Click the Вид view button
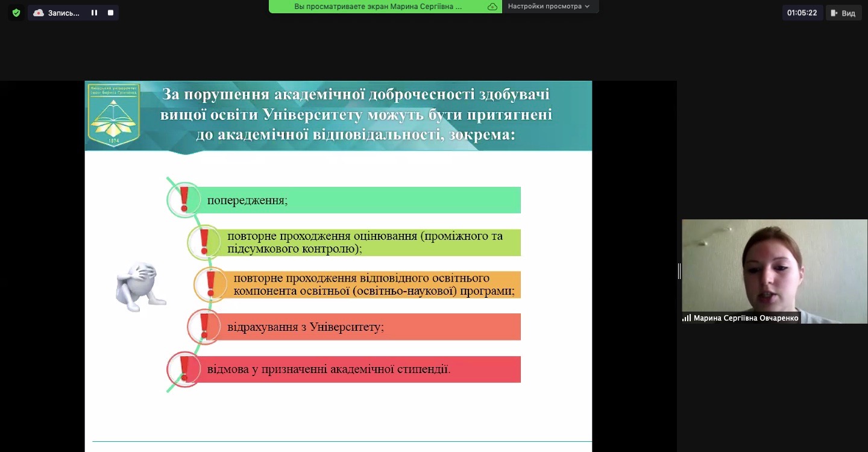 pos(843,13)
